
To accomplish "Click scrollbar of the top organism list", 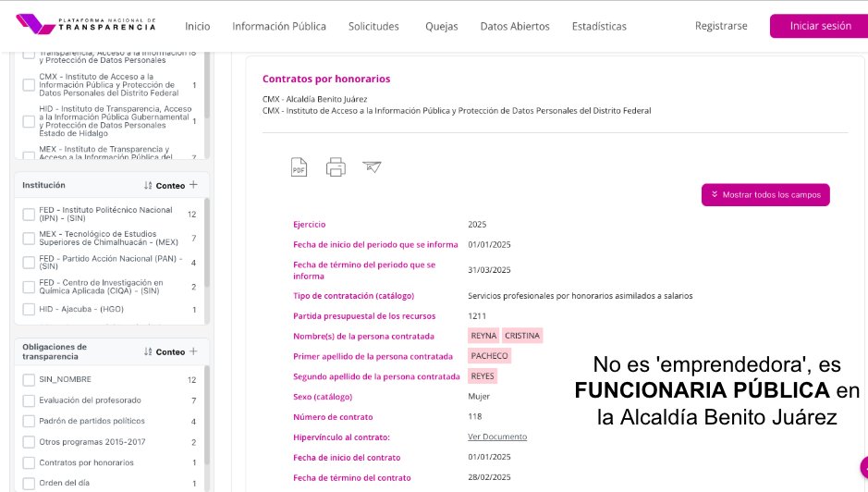I will 207,84.
